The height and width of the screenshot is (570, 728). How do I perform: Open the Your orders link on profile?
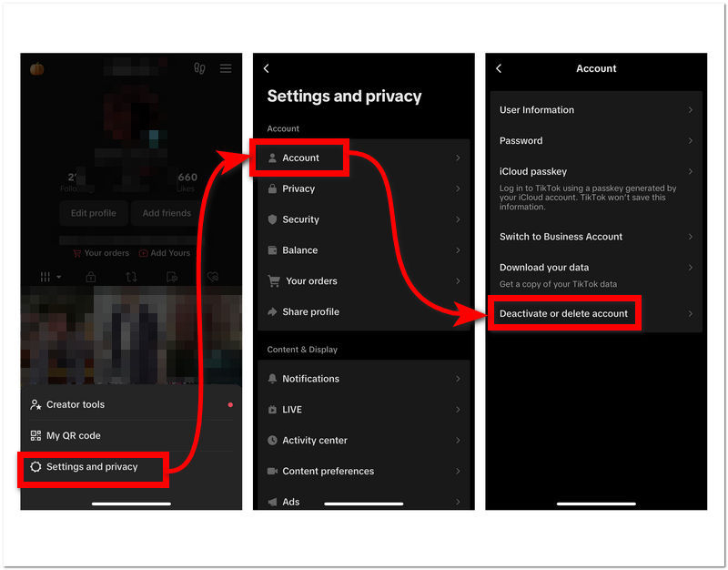click(101, 253)
